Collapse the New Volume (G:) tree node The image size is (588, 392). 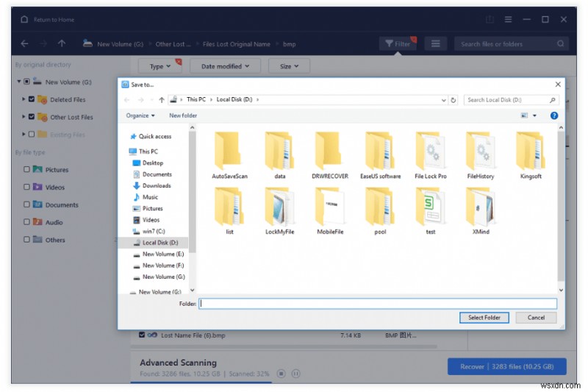coord(19,82)
